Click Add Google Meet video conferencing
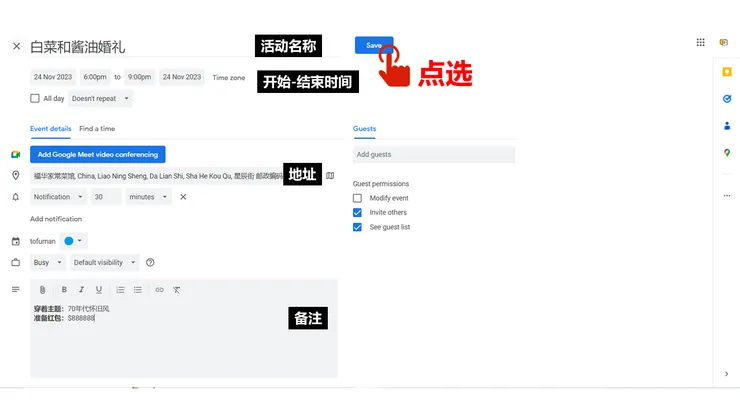Image resolution: width=740 pixels, height=416 pixels. [x=98, y=154]
